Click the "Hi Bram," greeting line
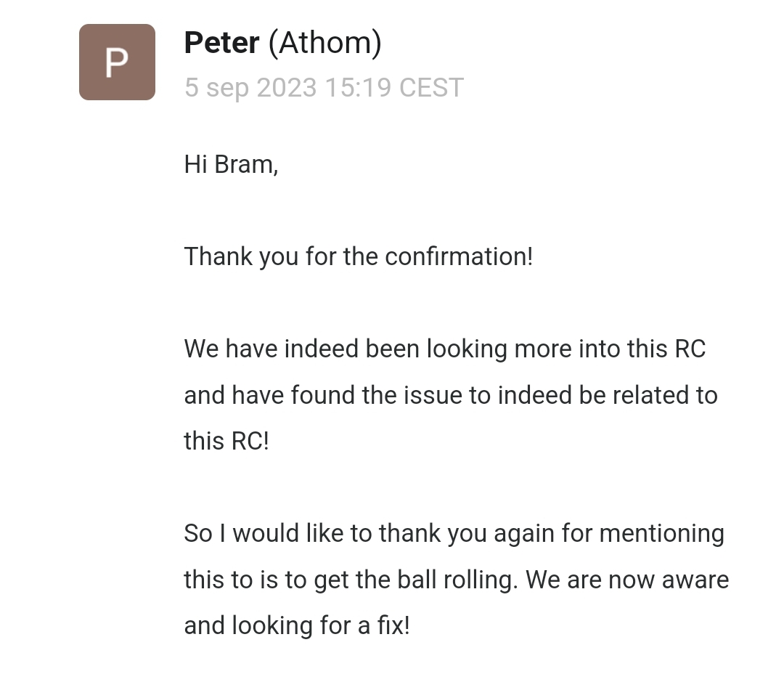 point(231,164)
